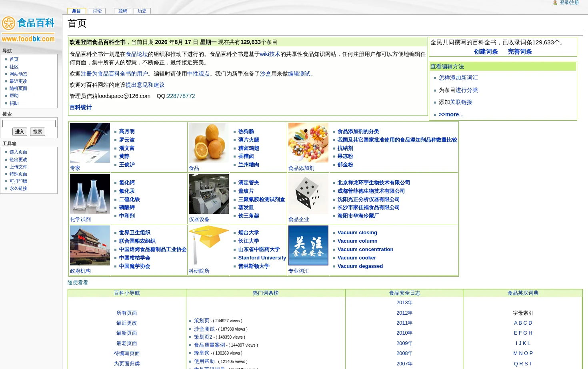Open 北京祥龙环宇生物技术有限公司 entry
This screenshot has width=588, height=369.
(374, 182)
